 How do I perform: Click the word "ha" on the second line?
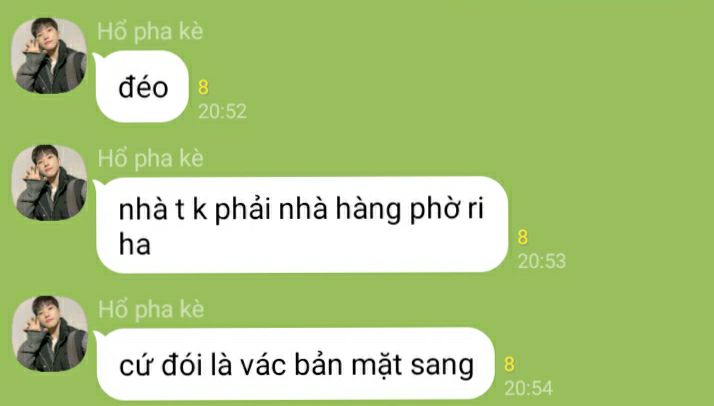coord(134,244)
